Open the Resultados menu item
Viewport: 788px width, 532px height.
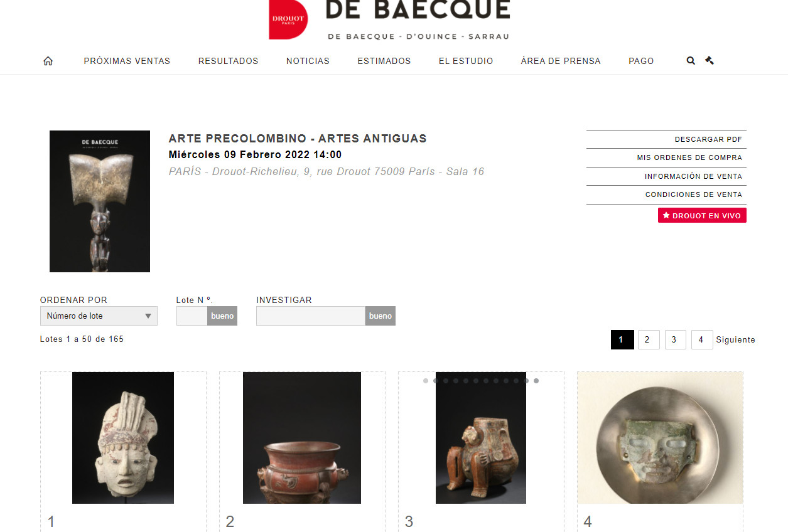(229, 61)
